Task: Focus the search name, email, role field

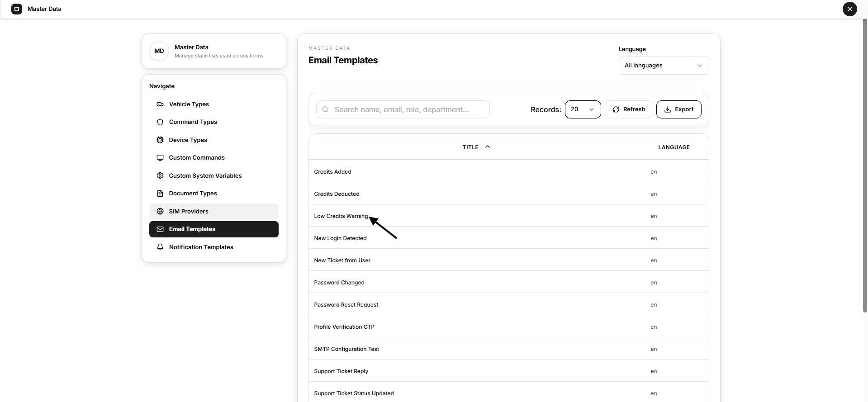Action: click(403, 109)
